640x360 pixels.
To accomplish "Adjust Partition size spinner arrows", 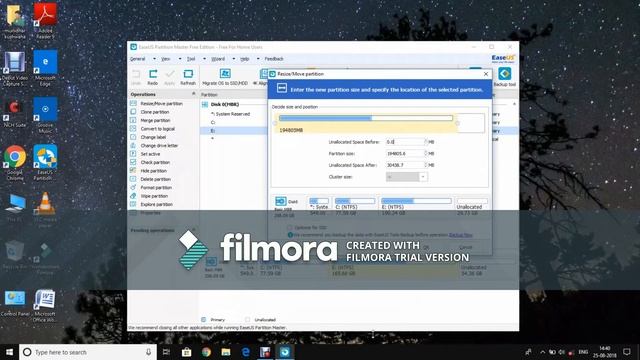I will [x=426, y=153].
